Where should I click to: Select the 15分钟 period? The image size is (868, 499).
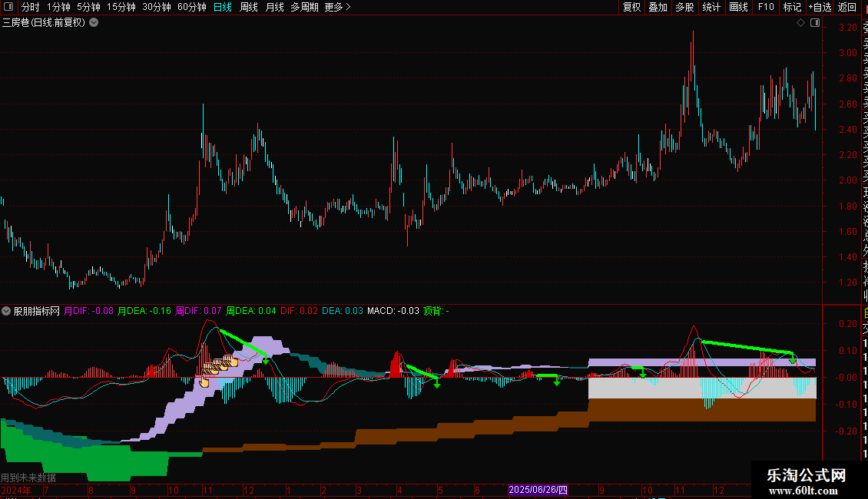point(121,7)
